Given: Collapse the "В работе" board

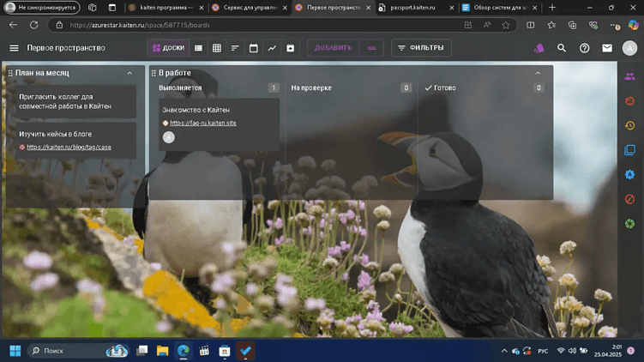Looking at the screenshot, I should click(538, 73).
